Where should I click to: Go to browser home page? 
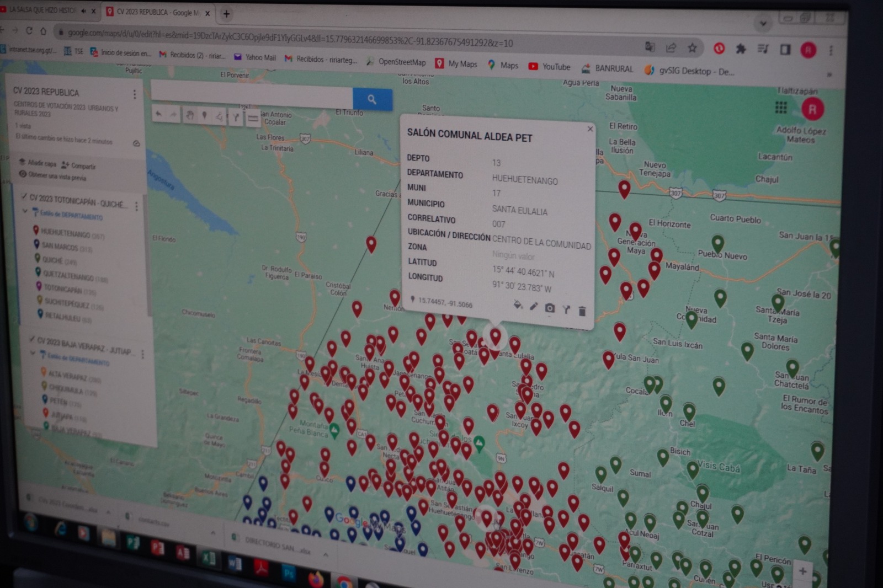[x=43, y=30]
